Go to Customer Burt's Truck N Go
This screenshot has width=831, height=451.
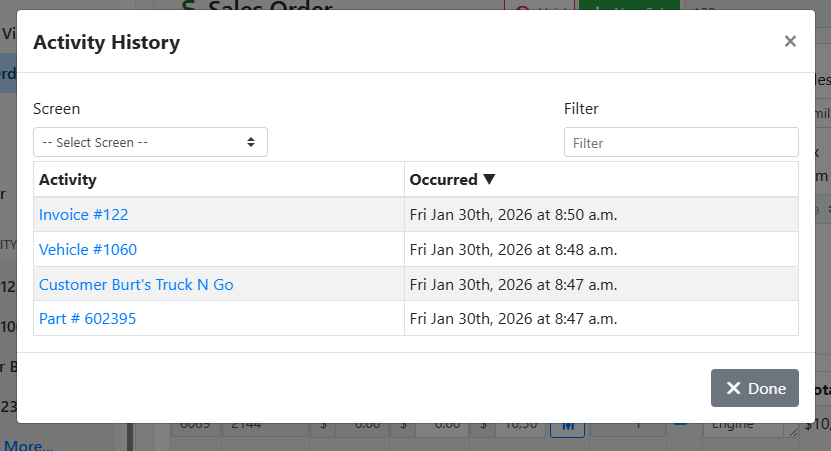[136, 284]
